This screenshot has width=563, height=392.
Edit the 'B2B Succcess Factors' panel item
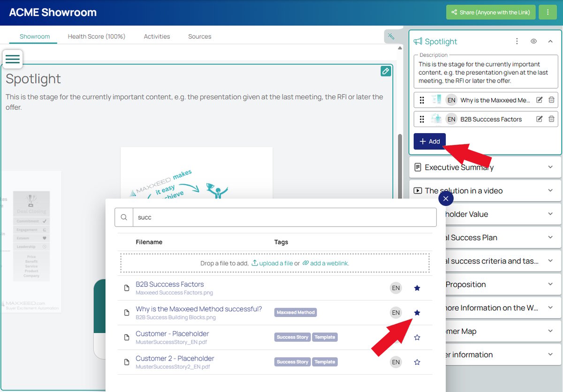540,119
